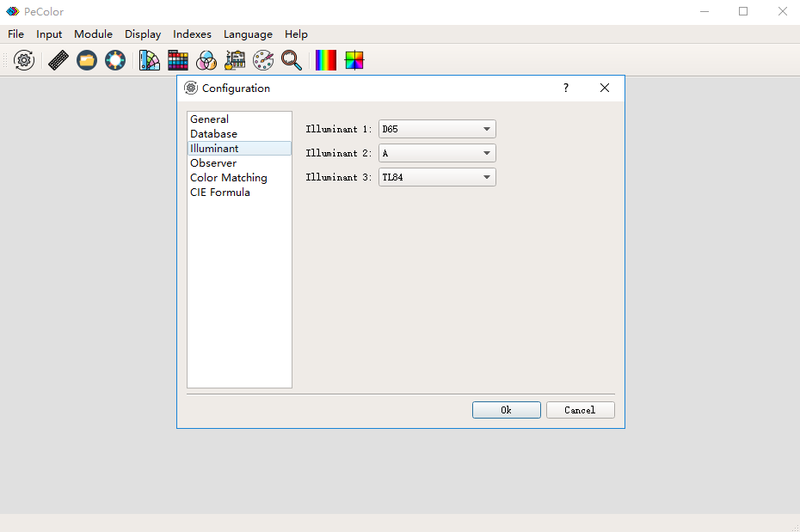
Task: Confirm settings with the Ok button
Action: click(506, 410)
